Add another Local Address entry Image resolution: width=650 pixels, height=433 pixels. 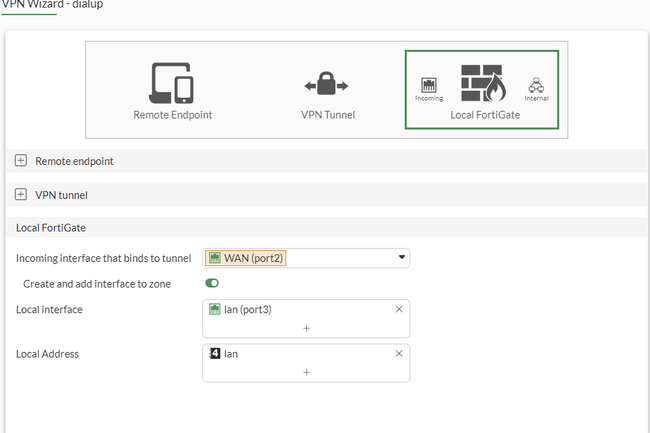306,371
